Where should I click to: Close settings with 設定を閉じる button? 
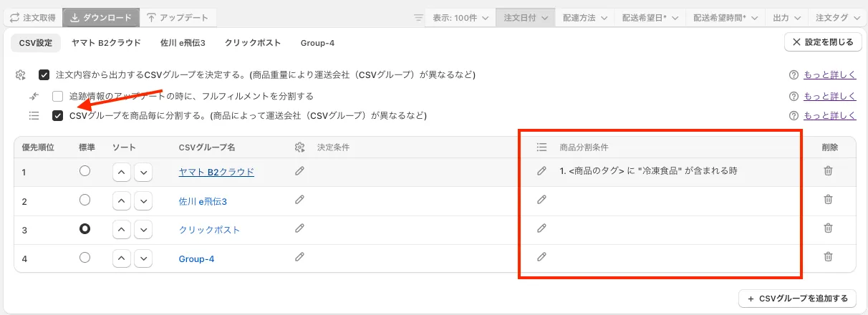[822, 42]
